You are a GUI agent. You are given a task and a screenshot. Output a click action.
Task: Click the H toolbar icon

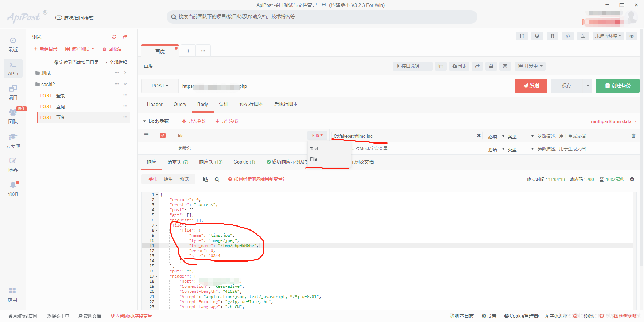coord(521,36)
